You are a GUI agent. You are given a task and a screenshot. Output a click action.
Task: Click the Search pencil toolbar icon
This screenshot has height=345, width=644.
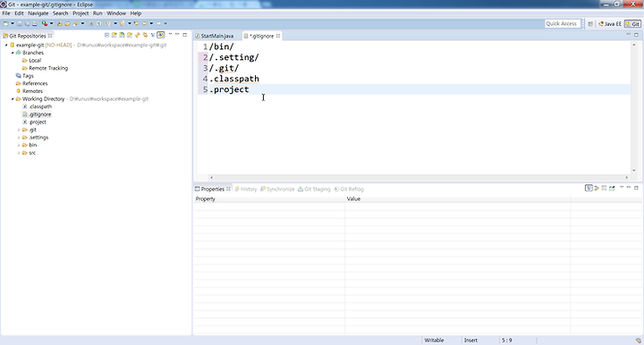[75, 23]
